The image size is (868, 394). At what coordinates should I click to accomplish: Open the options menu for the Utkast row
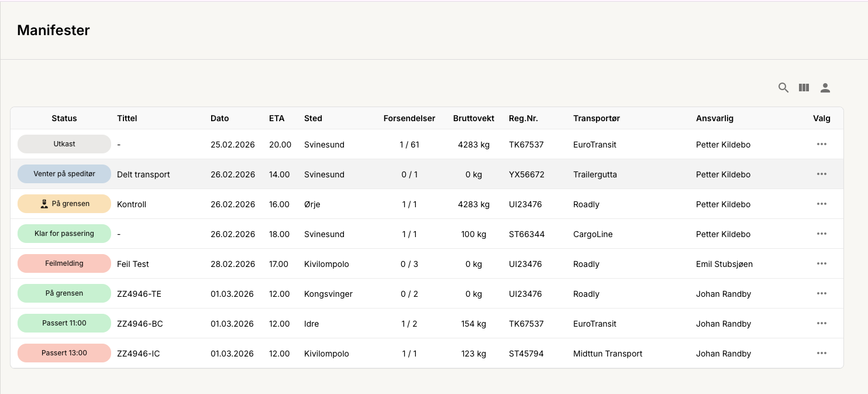point(822,144)
